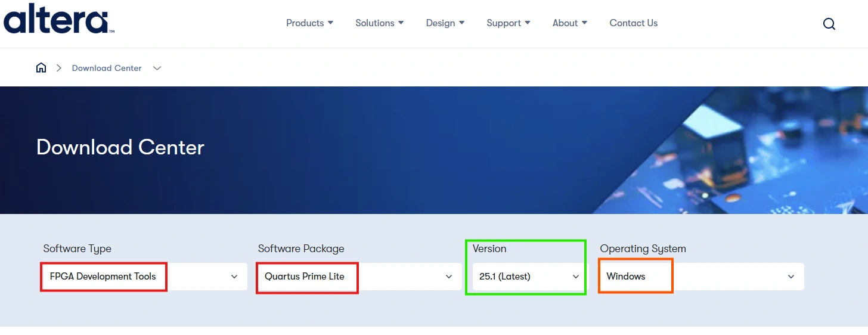The image size is (868, 335).
Task: Expand the Solutions navigation menu
Action: (x=379, y=23)
